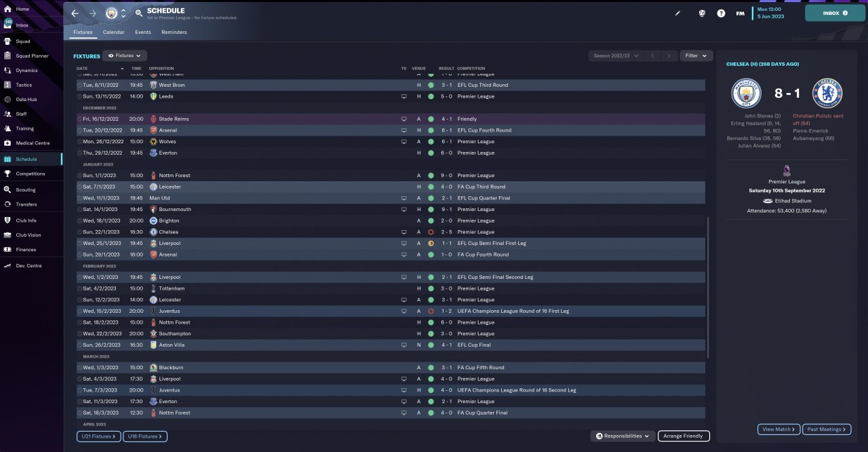Select the Man Utd EFL Cup Quarter Final row
868x452 pixels.
click(391, 198)
